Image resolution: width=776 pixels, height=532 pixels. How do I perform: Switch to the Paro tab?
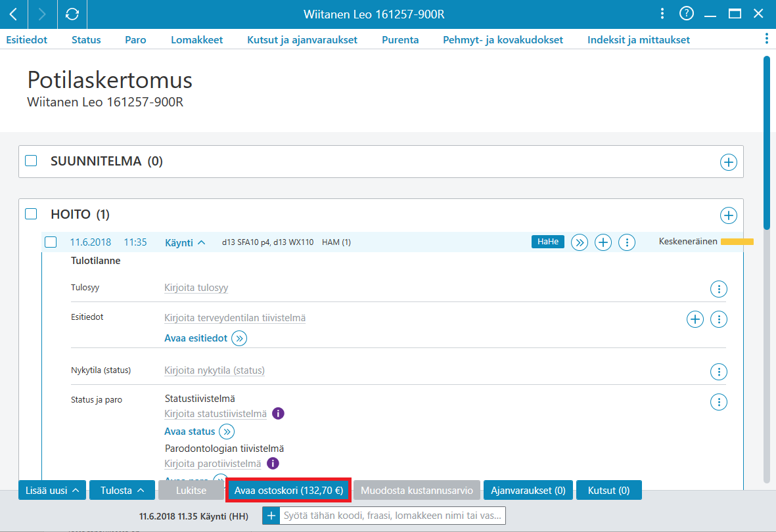135,39
